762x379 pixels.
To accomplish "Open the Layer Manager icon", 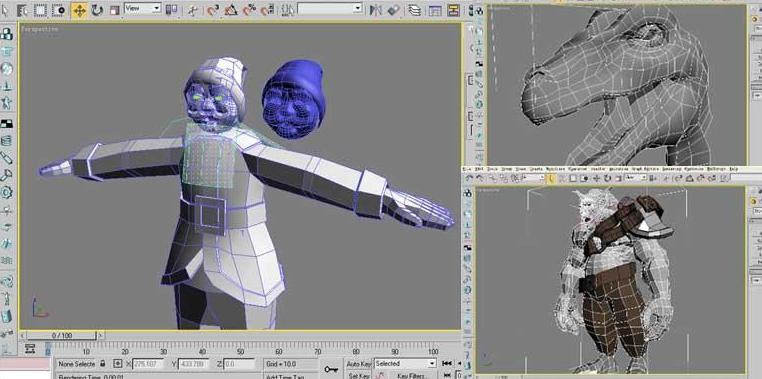I will point(415,10).
